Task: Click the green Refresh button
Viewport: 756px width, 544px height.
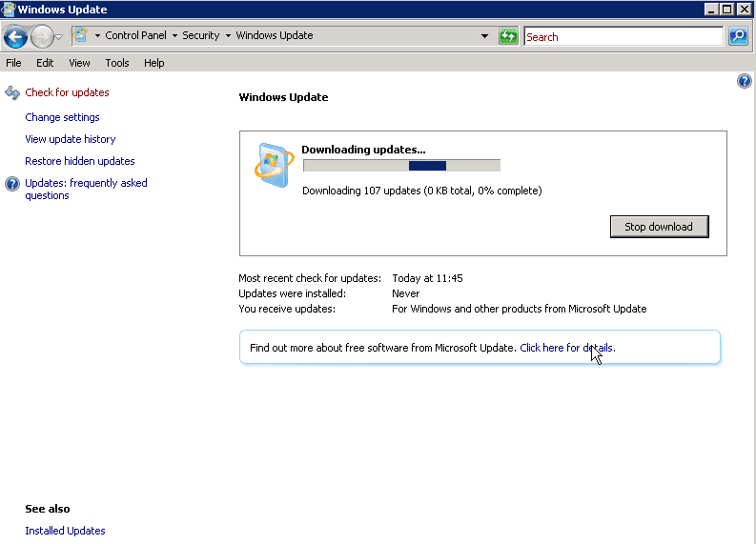Action: [508, 36]
